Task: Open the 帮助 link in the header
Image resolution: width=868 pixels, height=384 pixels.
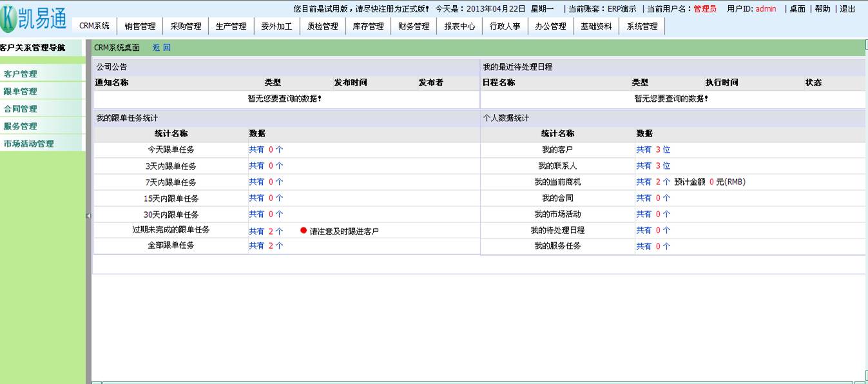Action: click(x=822, y=9)
